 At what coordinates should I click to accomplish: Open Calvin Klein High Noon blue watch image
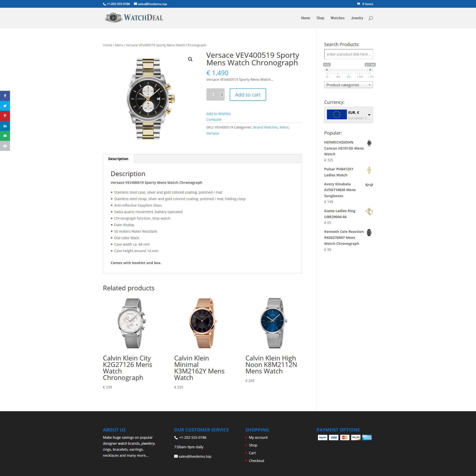pyautogui.click(x=274, y=323)
